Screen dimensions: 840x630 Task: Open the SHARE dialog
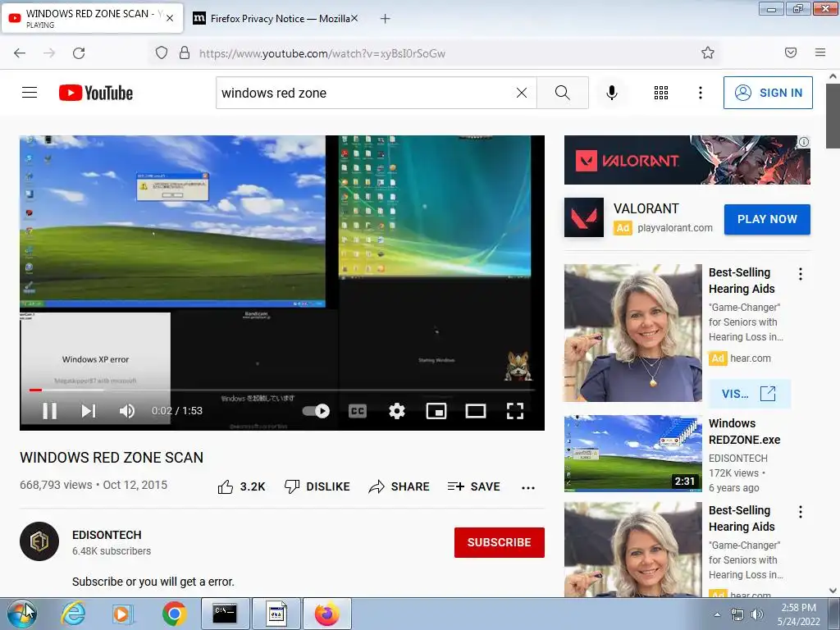point(399,486)
